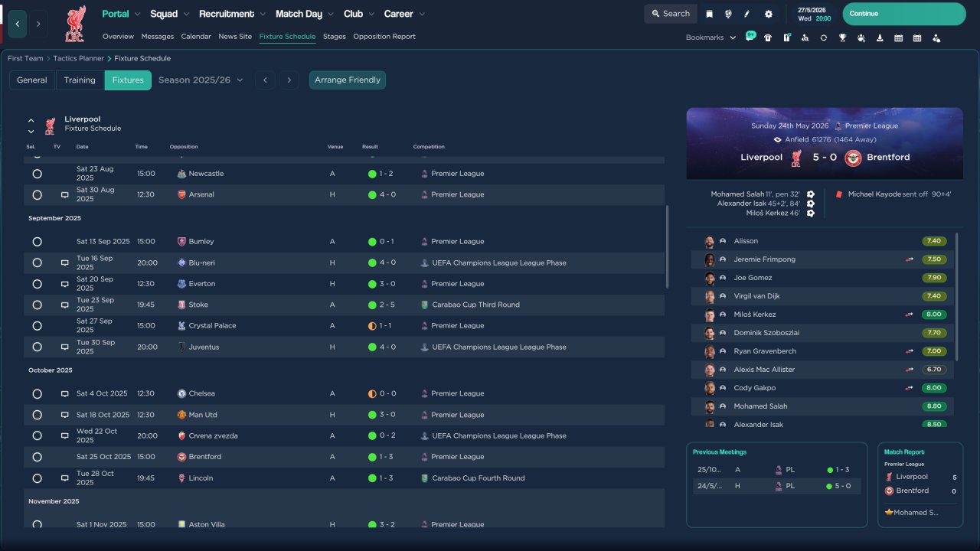
Task: Click the Arrange Friendly button
Action: (x=347, y=80)
